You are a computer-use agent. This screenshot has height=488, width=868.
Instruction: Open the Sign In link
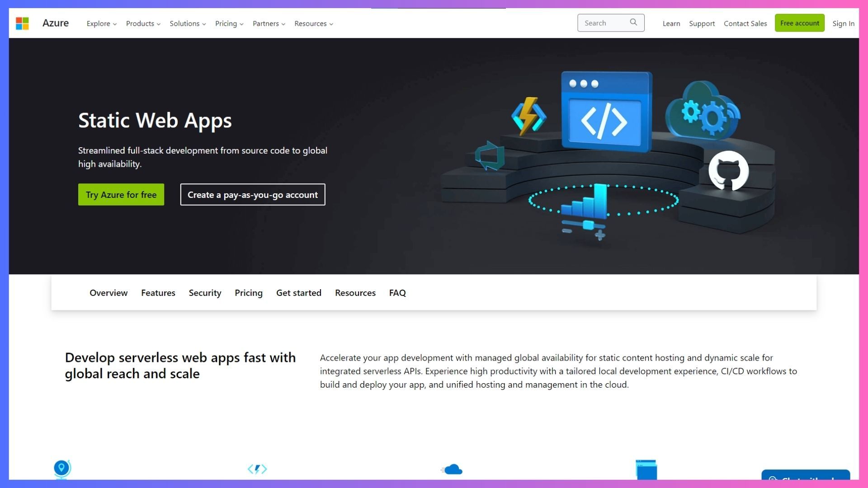843,23
